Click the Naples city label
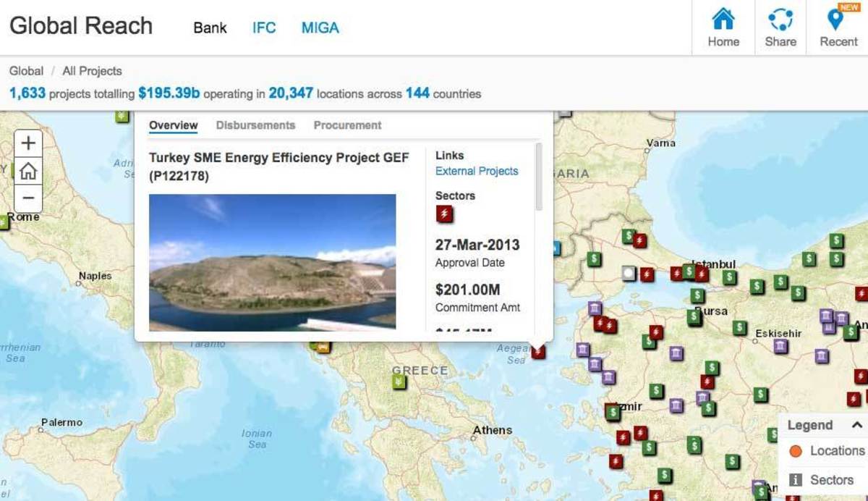 click(95, 276)
